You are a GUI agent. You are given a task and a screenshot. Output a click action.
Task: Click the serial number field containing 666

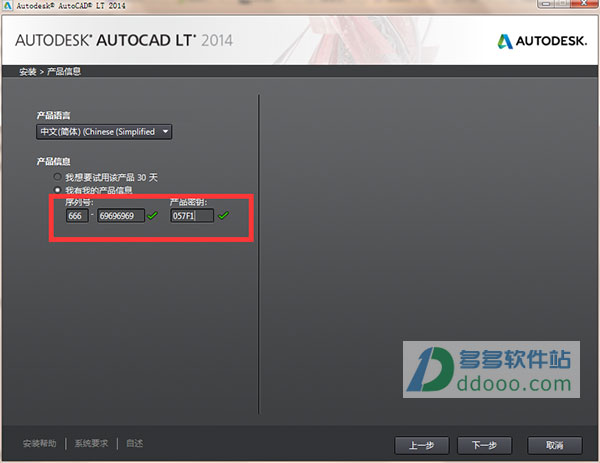point(77,215)
